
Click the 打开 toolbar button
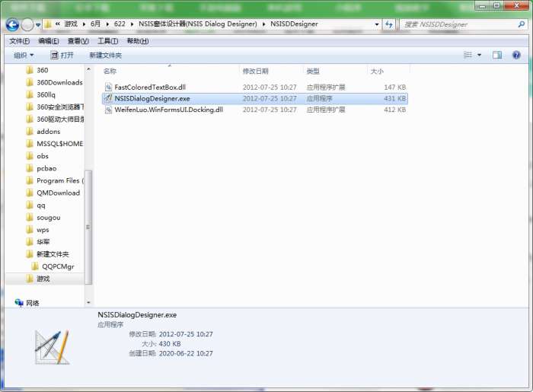[62, 55]
